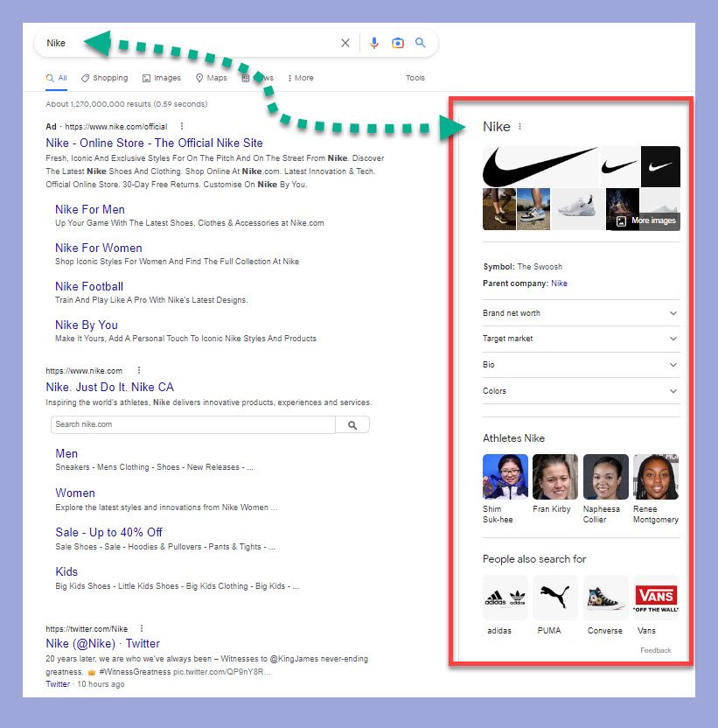
Task: Switch to the Shopping tab
Action: 104,78
